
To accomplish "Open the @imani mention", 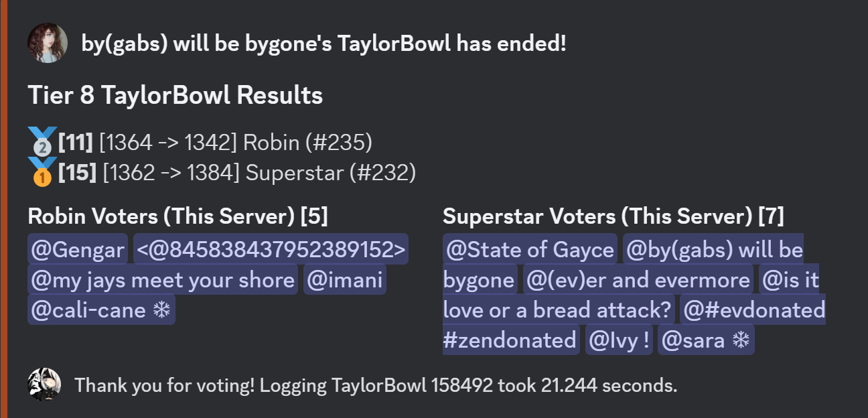I will (x=344, y=279).
